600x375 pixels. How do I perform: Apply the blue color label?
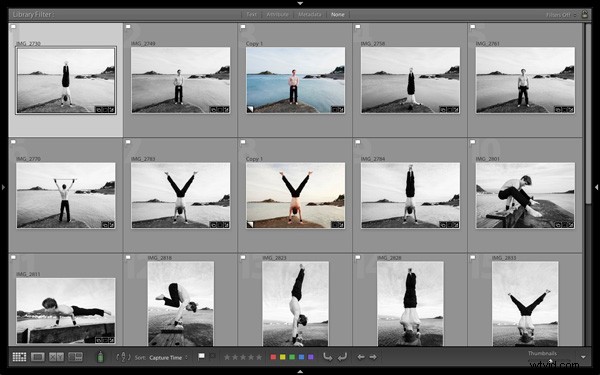point(301,357)
